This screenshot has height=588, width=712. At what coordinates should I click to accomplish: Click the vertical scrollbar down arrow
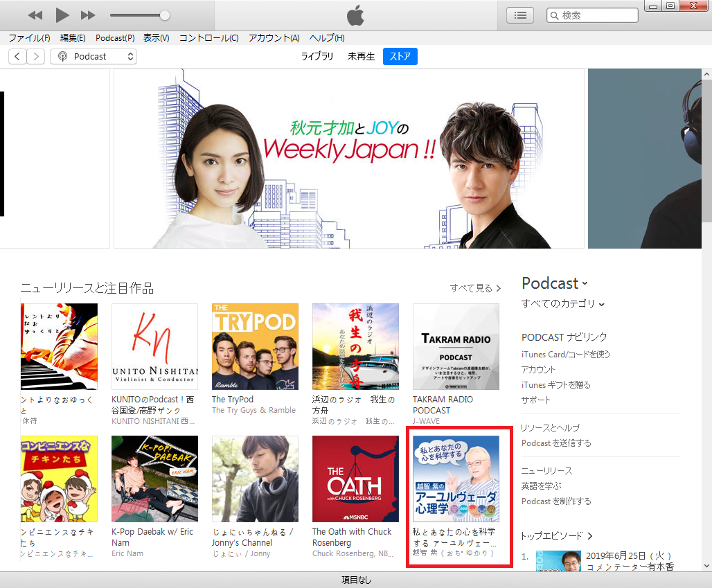[x=706, y=566]
